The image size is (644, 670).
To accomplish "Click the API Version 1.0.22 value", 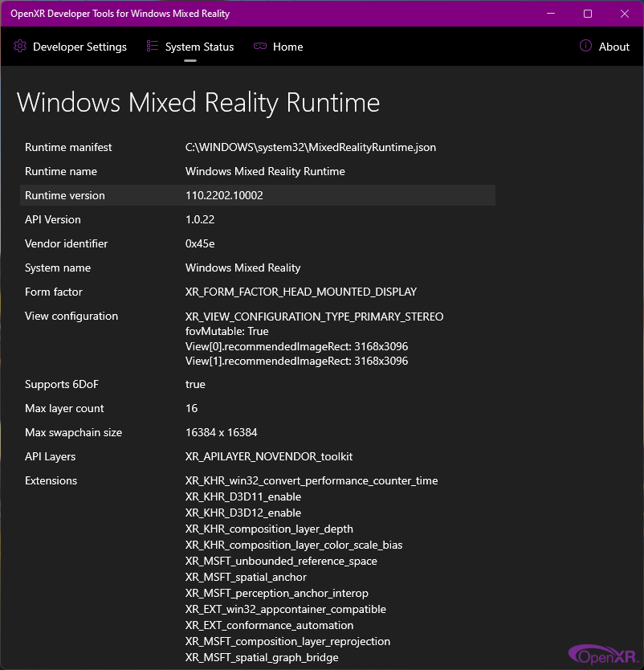I will 200,219.
